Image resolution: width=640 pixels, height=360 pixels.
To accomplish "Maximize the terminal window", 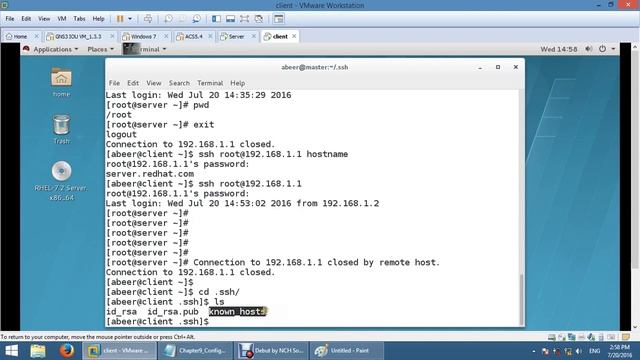I will click(498, 67).
